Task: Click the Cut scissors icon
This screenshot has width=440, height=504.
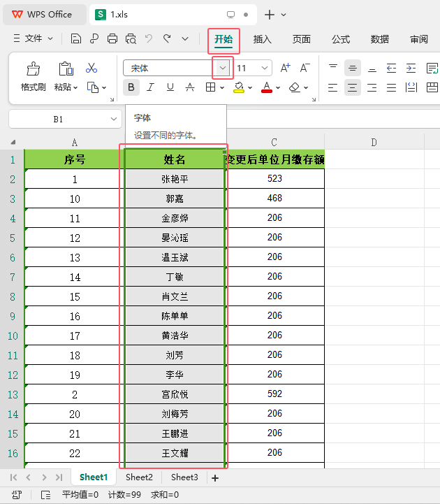Action: (91, 68)
